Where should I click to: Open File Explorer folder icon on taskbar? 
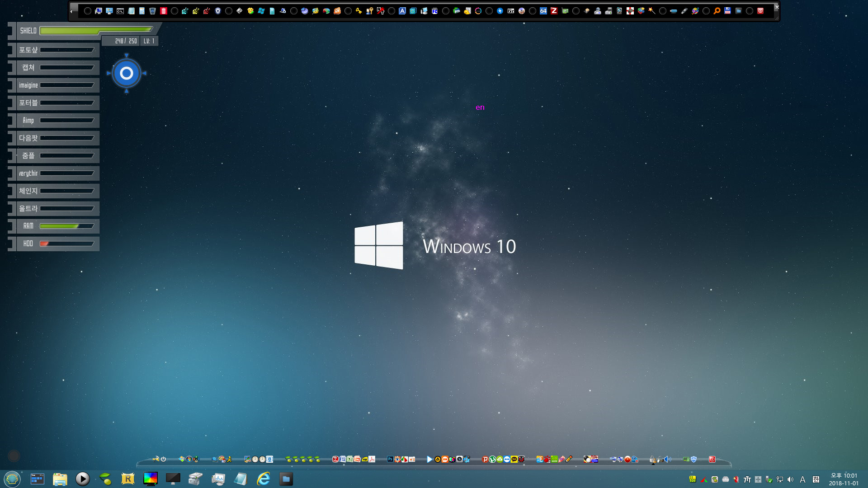pyautogui.click(x=60, y=479)
